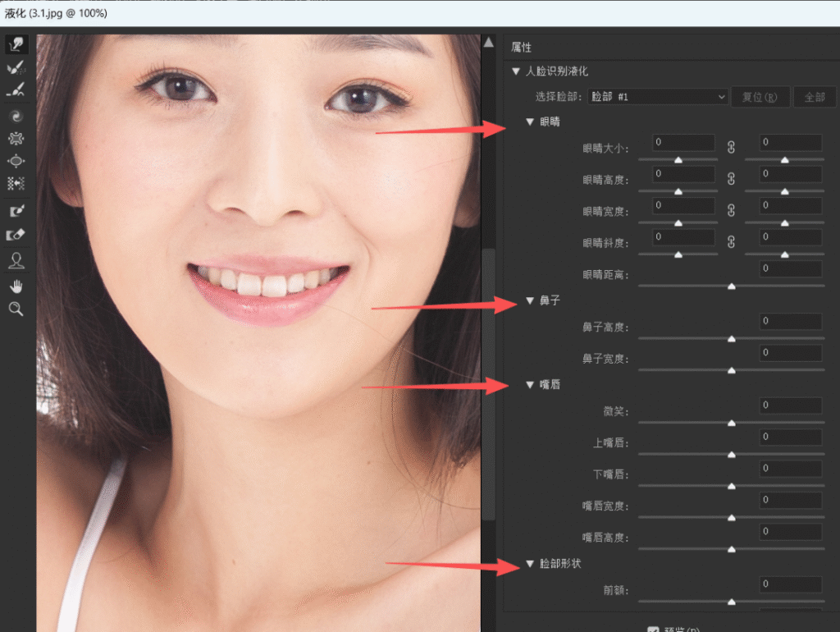
Task: Select the Bloat tool
Action: click(16, 161)
